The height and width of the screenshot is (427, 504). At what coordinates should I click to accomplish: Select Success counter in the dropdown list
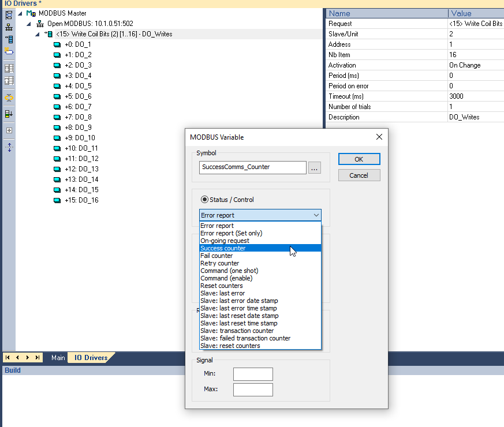point(260,248)
